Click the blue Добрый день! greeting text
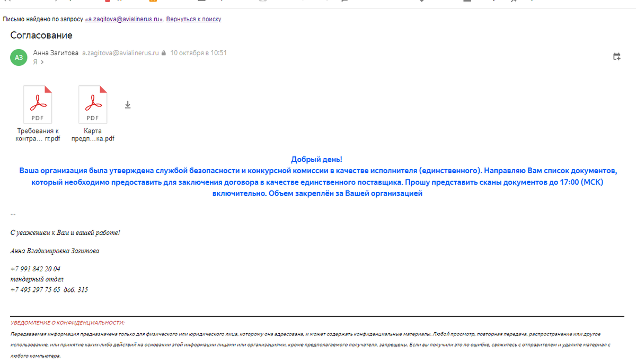 (x=317, y=159)
